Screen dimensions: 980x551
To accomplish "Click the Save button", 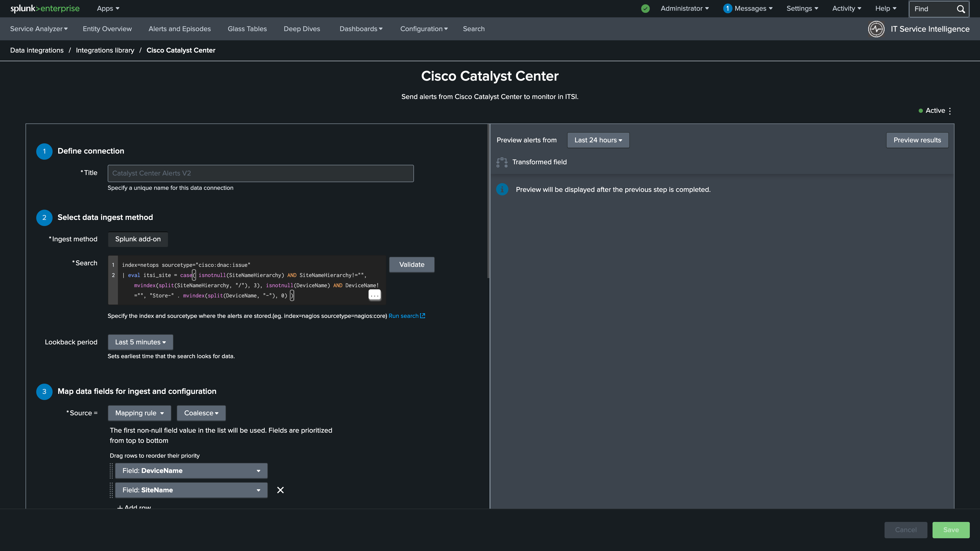I will [x=951, y=530].
